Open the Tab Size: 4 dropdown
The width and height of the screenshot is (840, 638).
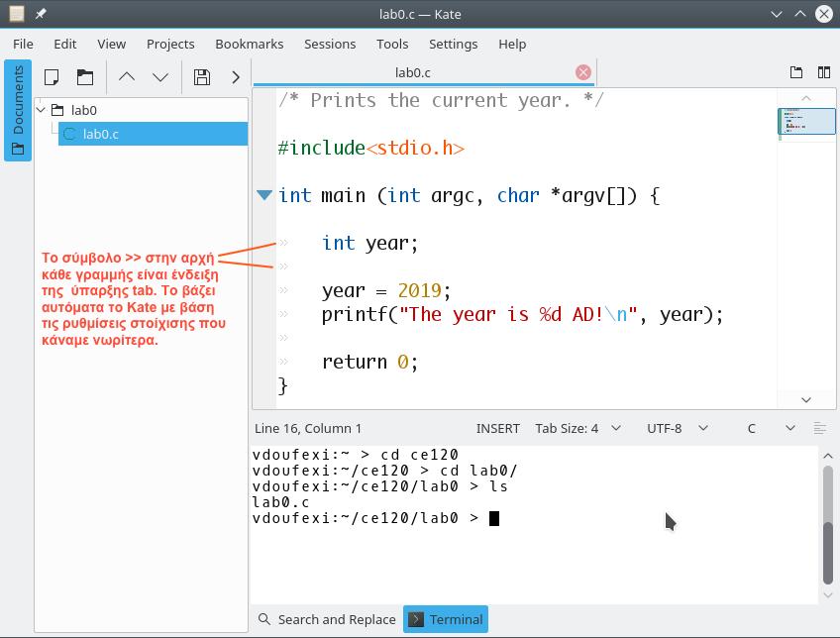point(577,429)
